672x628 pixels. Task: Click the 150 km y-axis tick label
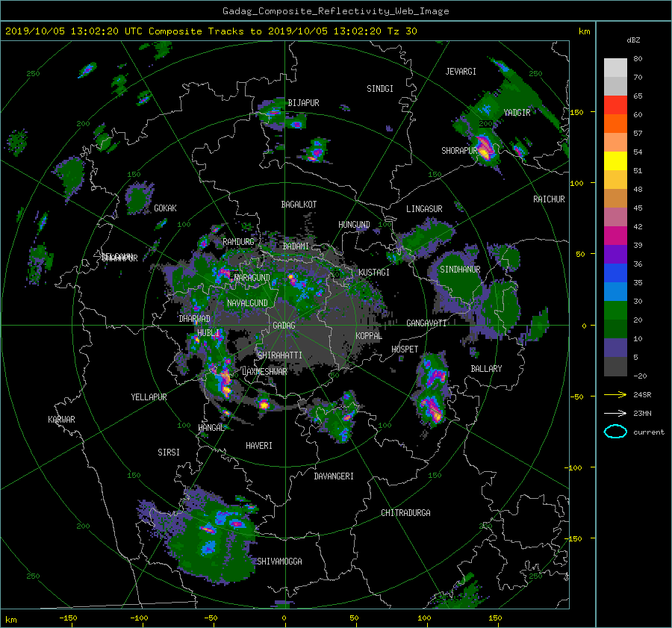pos(576,112)
